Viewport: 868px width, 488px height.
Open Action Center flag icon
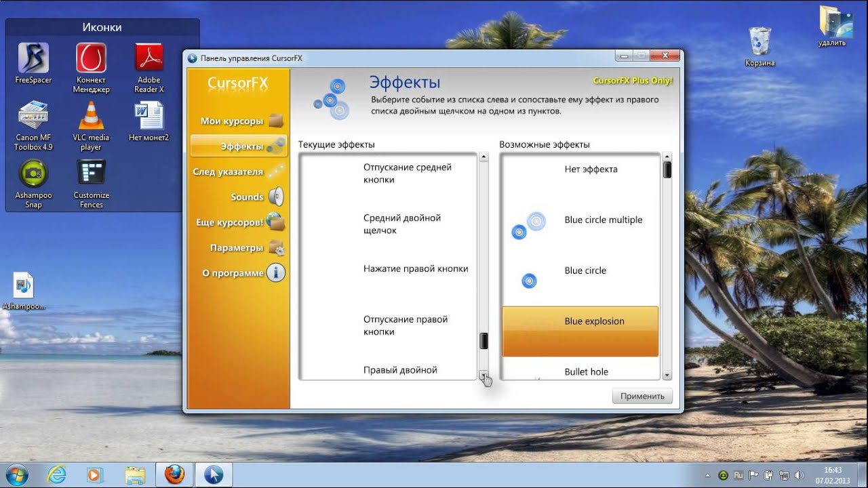point(754,476)
